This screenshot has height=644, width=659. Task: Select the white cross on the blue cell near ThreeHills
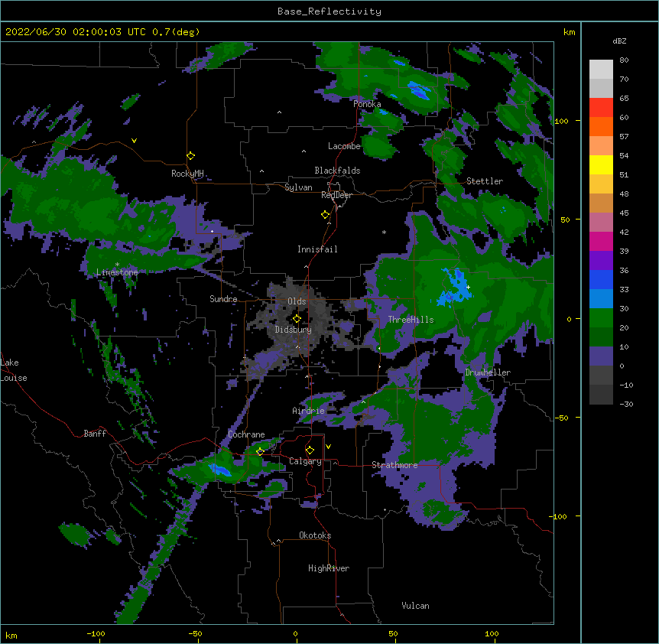coord(468,287)
